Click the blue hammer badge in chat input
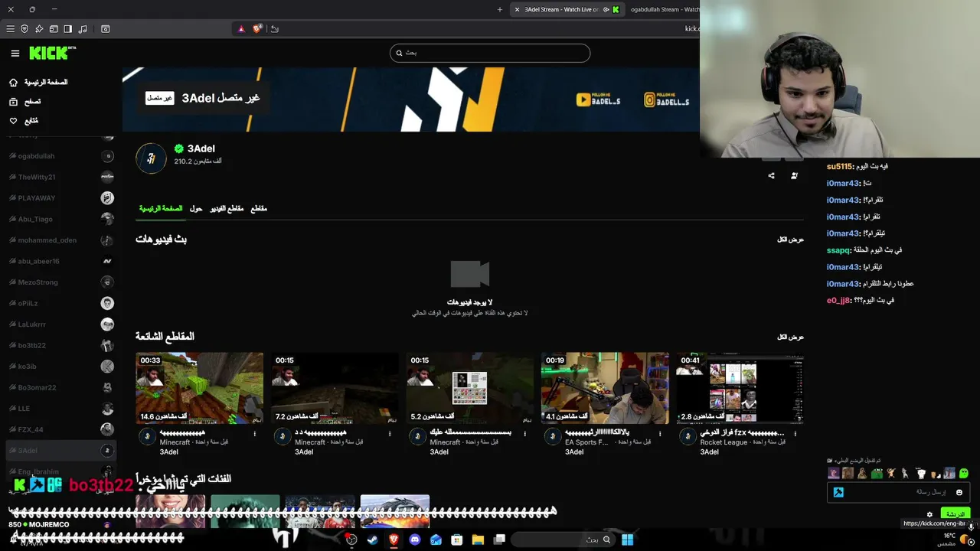Screen dimensions: 980x551 (x=838, y=492)
